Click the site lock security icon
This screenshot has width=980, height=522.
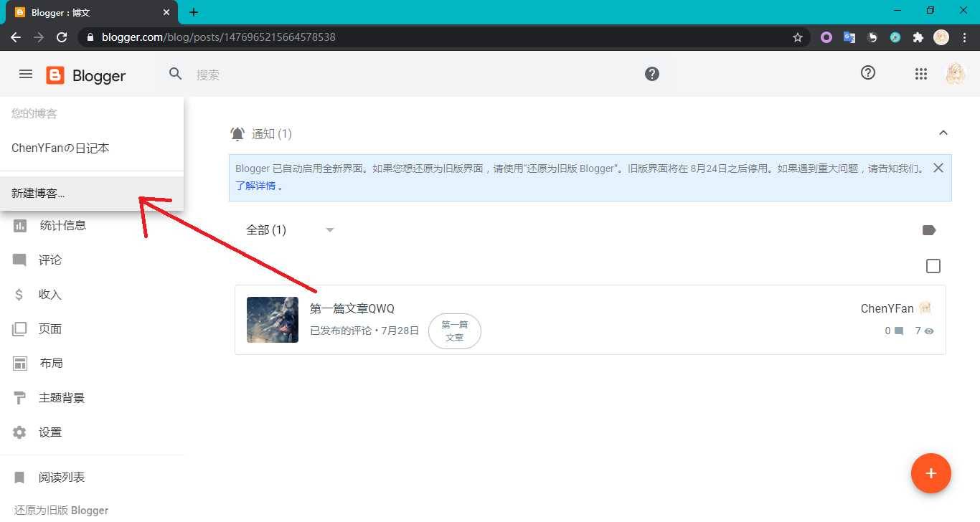(90, 37)
